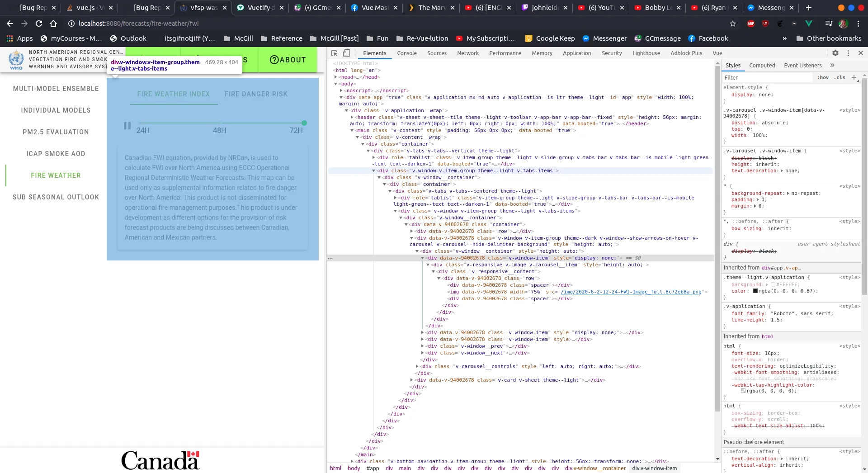
Task: Click the #FFFFFF background color swatch
Action: tap(773, 284)
